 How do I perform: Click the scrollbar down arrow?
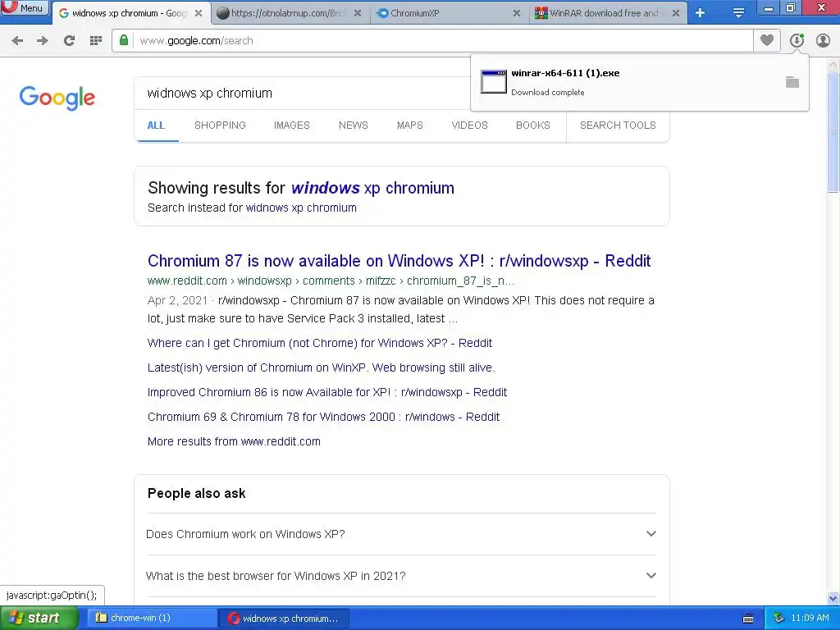[x=833, y=598]
